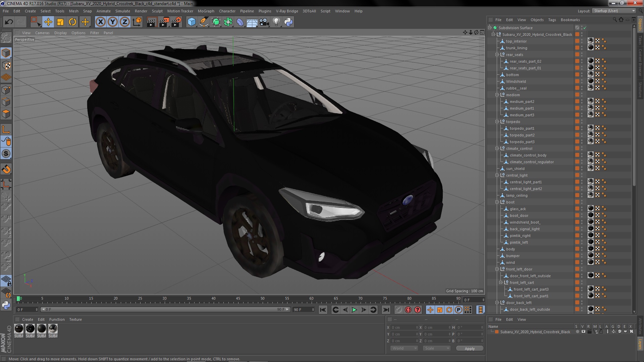Open the V-Ray Bridge menu

point(287,11)
